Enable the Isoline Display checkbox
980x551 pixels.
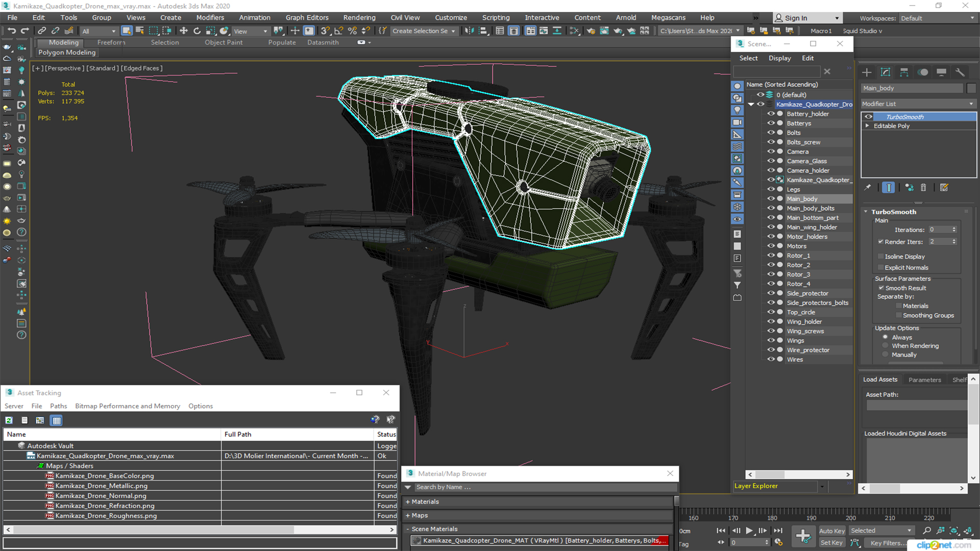coord(880,257)
